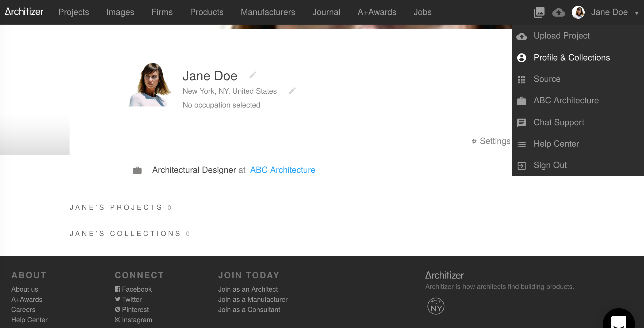Open Jobs in the navbar

[x=423, y=12]
